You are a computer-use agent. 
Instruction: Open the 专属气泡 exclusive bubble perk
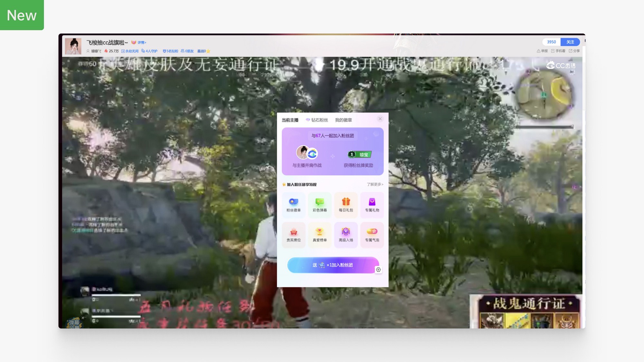coord(372,235)
